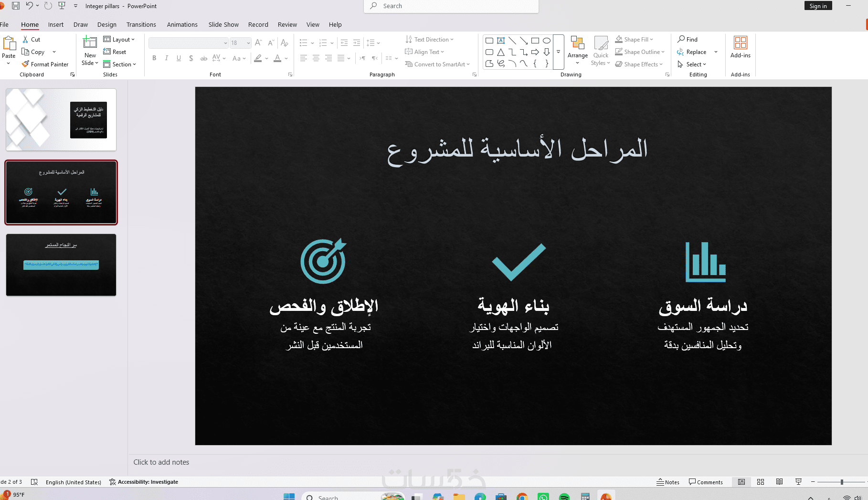Click Accessibility: Investigate status
This screenshot has height=500, width=868.
(144, 482)
